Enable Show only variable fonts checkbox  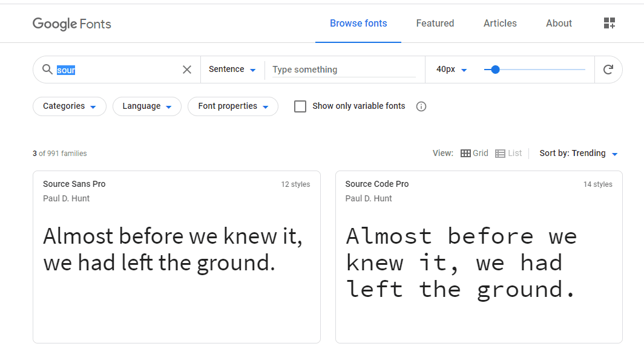300,106
